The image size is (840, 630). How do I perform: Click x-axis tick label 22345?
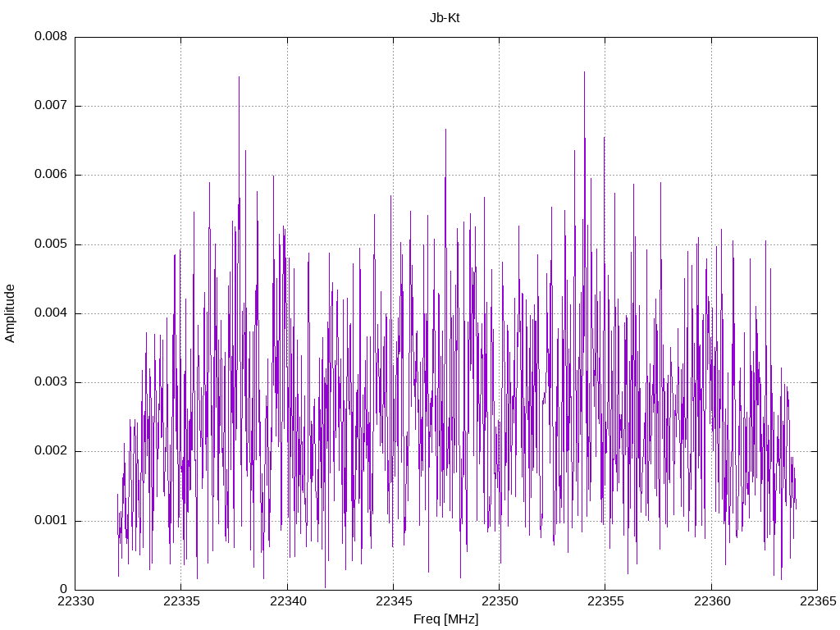pyautogui.click(x=394, y=601)
